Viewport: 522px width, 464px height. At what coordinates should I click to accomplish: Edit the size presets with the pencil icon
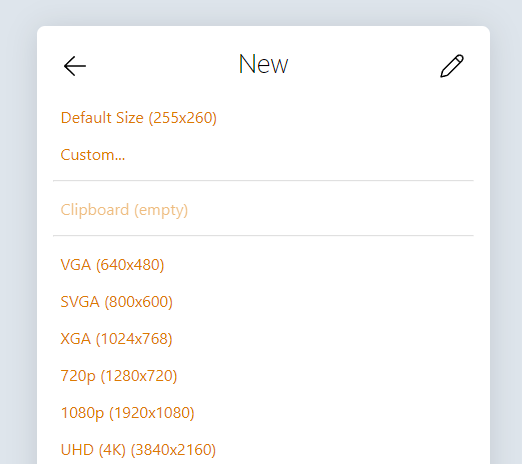tap(452, 66)
